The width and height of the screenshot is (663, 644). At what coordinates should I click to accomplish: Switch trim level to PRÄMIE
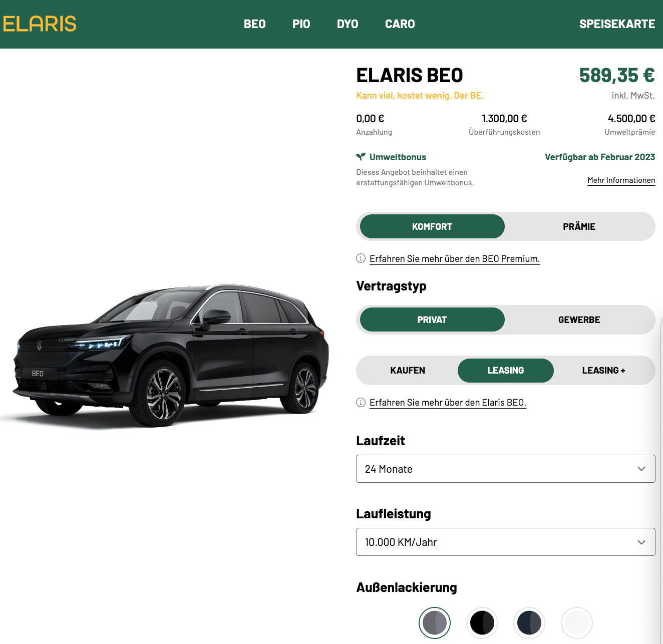pyautogui.click(x=579, y=226)
